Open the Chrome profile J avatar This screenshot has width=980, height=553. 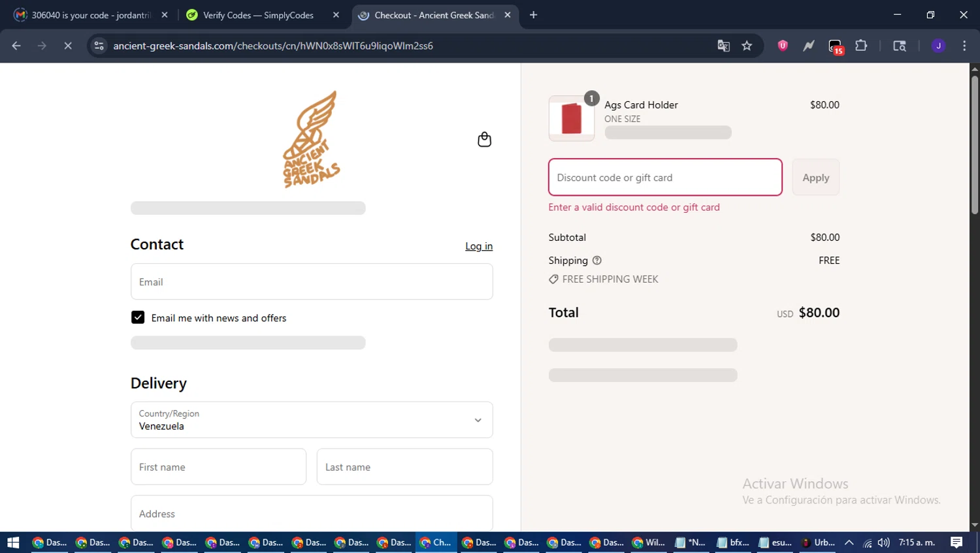click(x=938, y=46)
